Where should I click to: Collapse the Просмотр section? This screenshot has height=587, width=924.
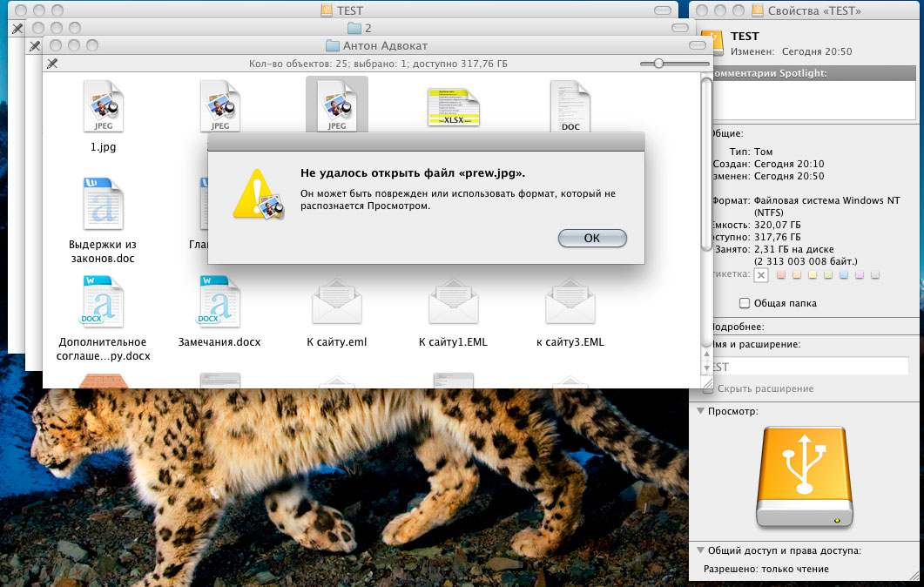click(x=700, y=410)
